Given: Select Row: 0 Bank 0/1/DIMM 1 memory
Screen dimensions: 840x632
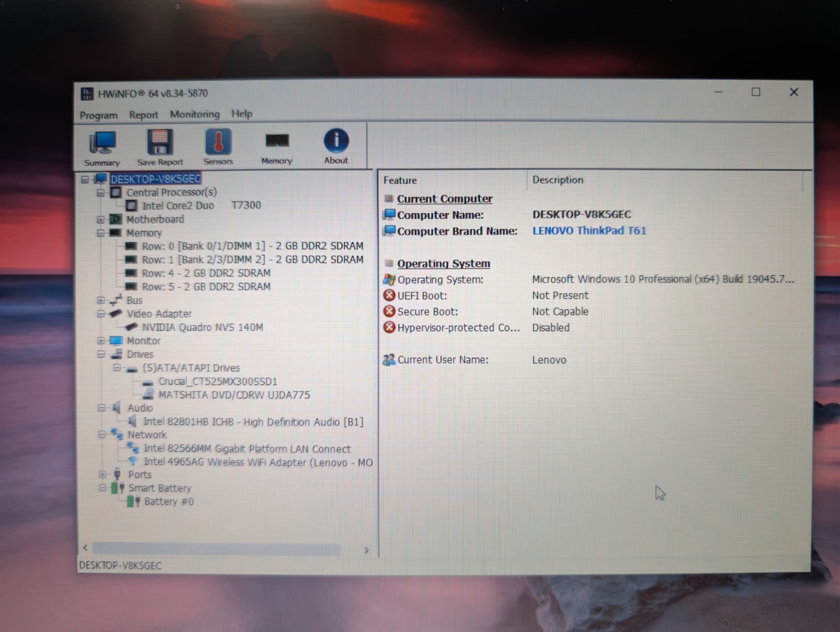Looking at the screenshot, I should tap(253, 246).
